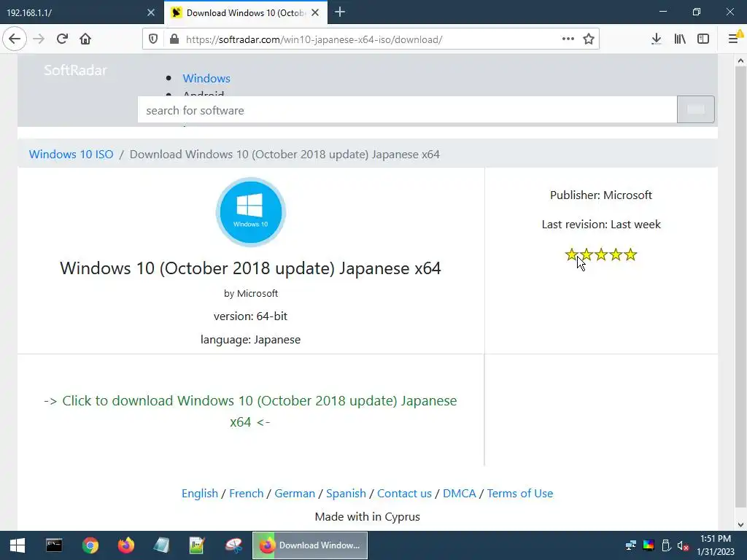The width and height of the screenshot is (747, 560).
Task: Open the taskbar clock and date
Action: [x=716, y=545]
